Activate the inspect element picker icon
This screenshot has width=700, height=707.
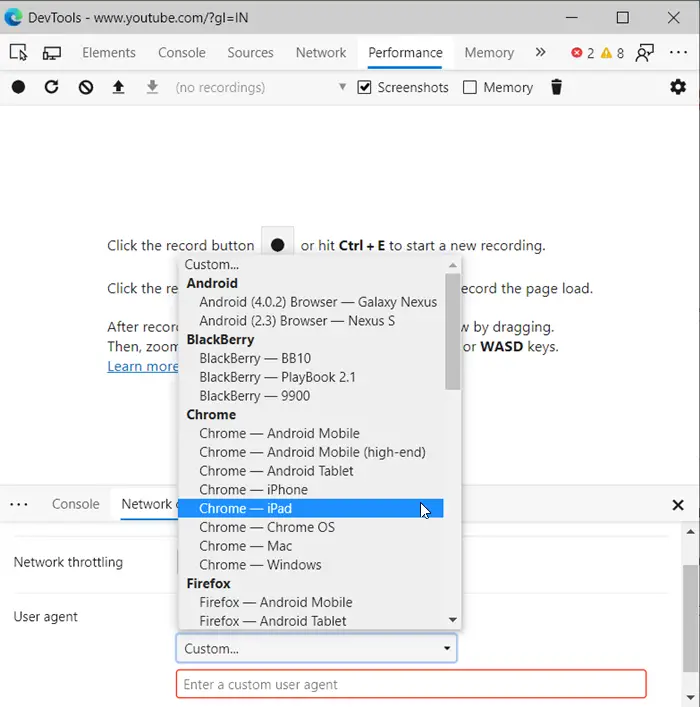pos(18,53)
